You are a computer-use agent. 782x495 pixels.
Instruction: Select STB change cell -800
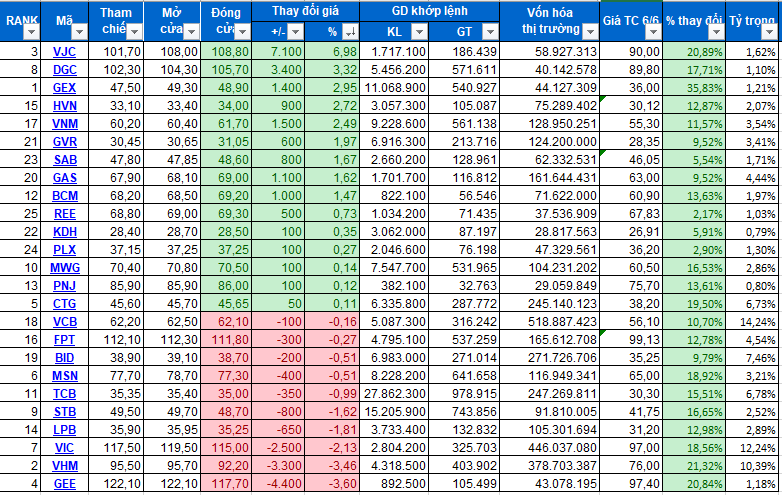[278, 411]
